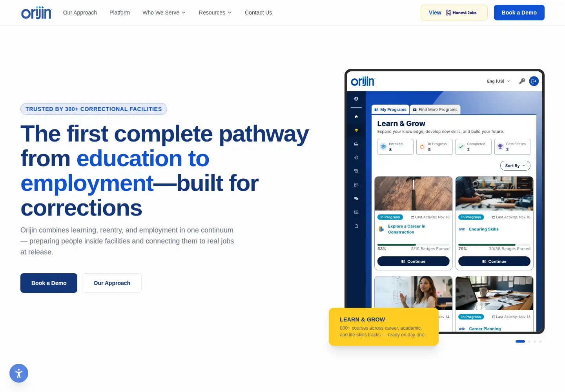The width and height of the screenshot is (565, 392).
Task: Click the profile avatar icon in the mockup sidebar
Action: click(356, 99)
